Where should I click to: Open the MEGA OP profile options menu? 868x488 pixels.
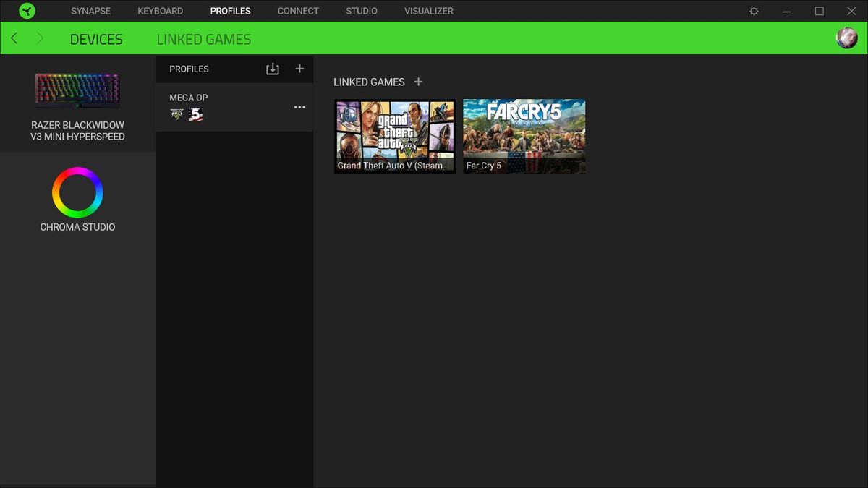(299, 107)
